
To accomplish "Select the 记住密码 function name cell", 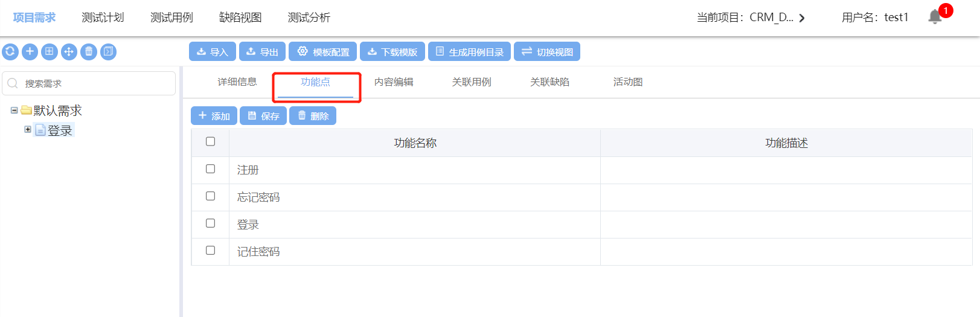I will 414,252.
